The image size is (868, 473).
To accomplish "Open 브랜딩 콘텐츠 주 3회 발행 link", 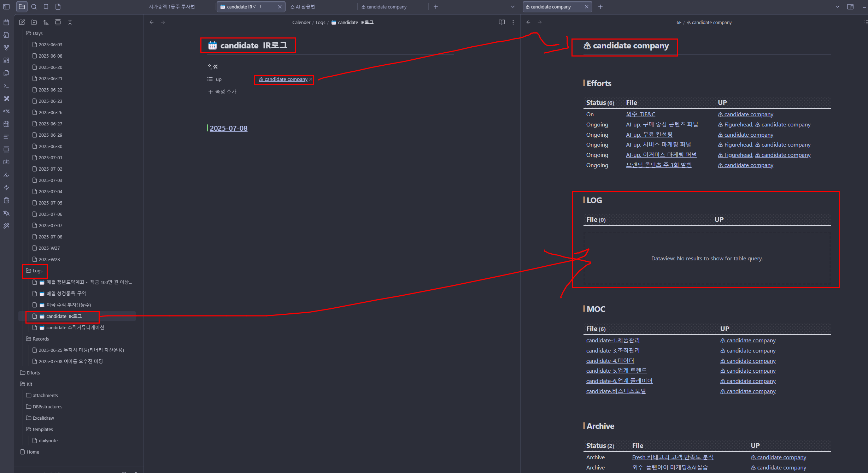I will (659, 165).
